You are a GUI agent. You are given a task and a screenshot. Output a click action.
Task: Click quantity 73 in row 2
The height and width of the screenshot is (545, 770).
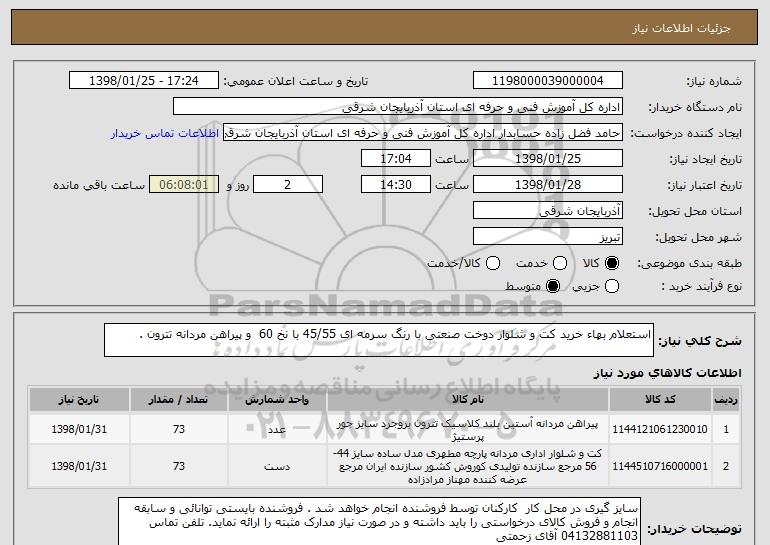coord(179,466)
